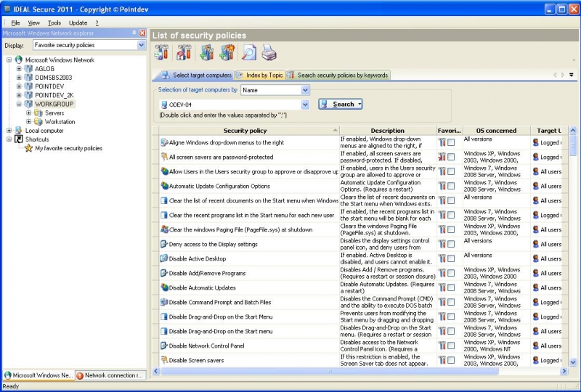Click the Search button

coord(340,104)
